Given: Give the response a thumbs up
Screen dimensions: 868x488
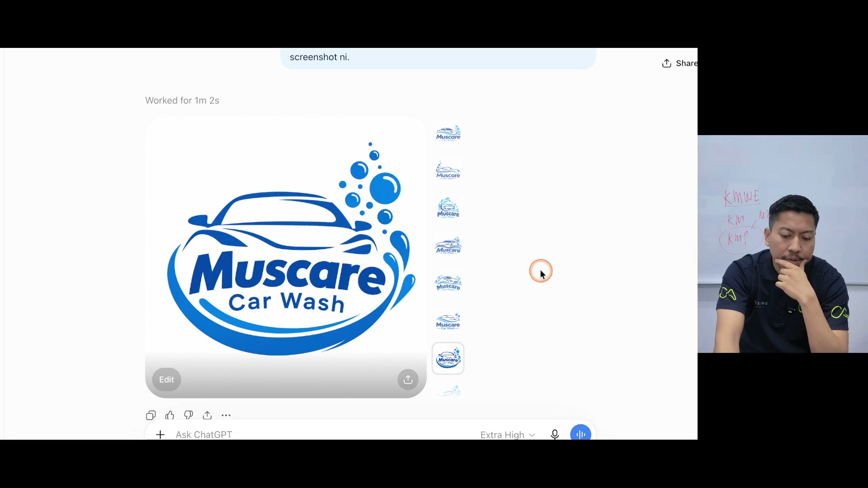Looking at the screenshot, I should (x=170, y=415).
